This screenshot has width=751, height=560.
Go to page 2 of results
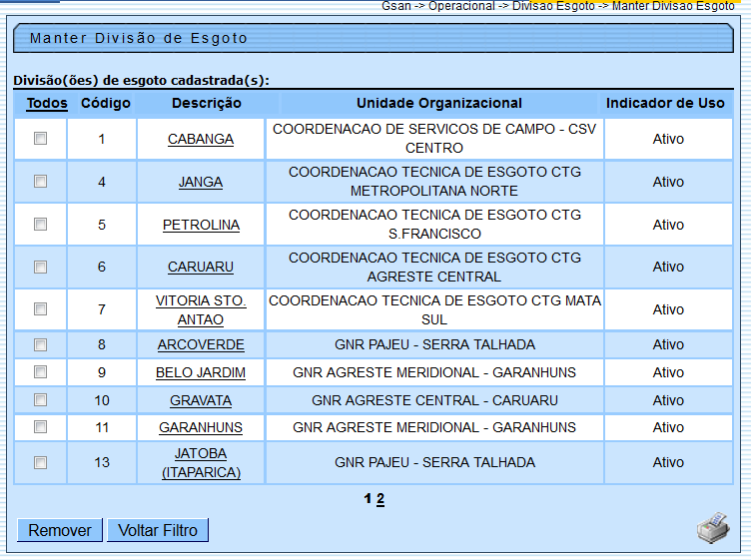click(380, 499)
